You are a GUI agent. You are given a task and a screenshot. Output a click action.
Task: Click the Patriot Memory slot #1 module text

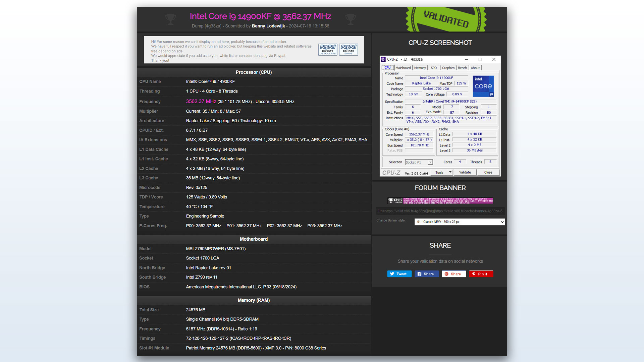[x=256, y=348]
